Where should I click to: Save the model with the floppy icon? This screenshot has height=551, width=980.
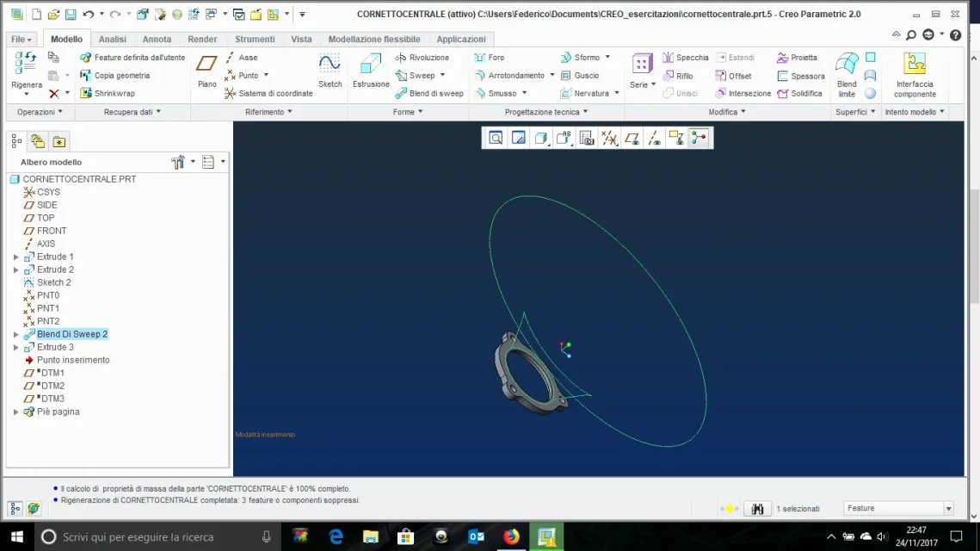tap(71, 14)
